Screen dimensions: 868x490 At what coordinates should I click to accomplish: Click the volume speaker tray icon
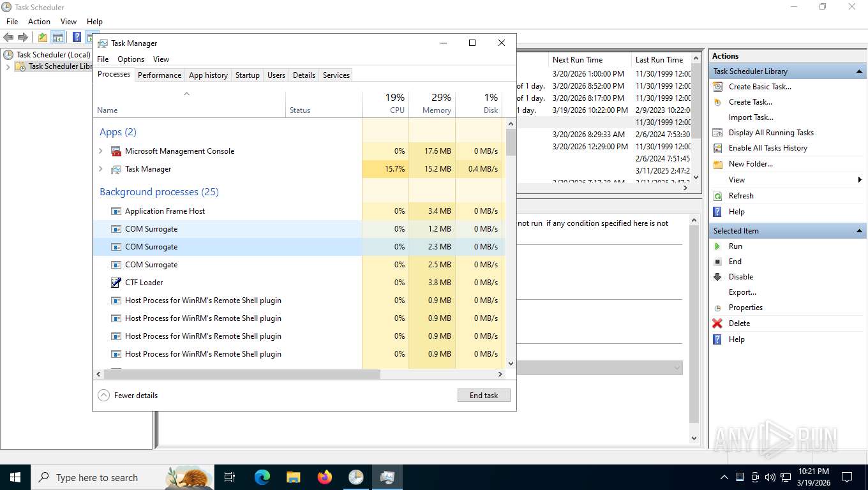point(770,477)
